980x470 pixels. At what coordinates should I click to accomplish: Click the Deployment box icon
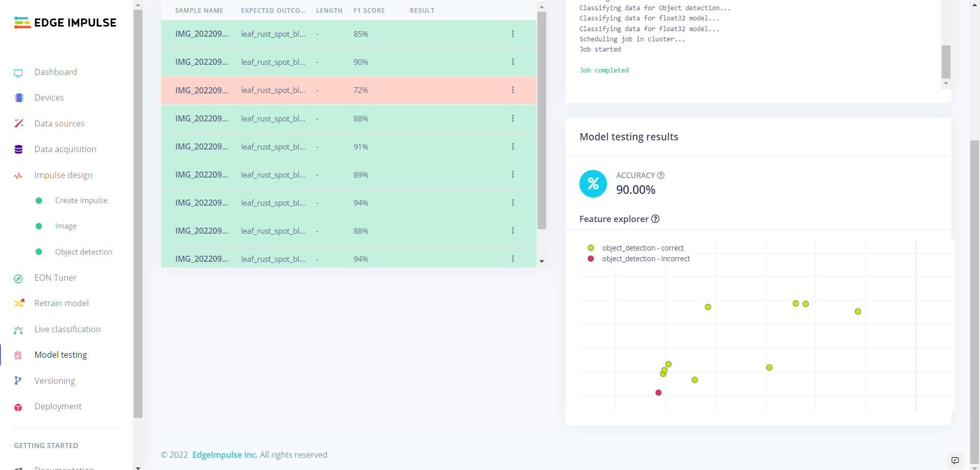pyautogui.click(x=18, y=407)
